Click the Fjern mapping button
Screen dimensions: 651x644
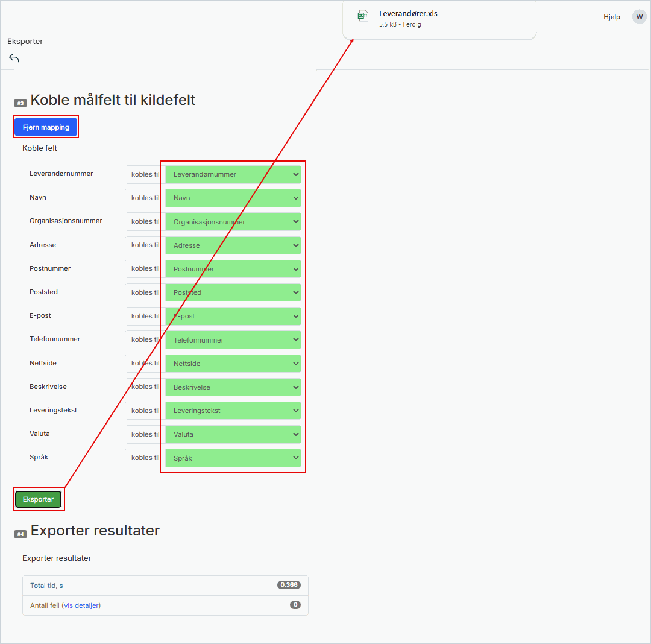pos(46,127)
